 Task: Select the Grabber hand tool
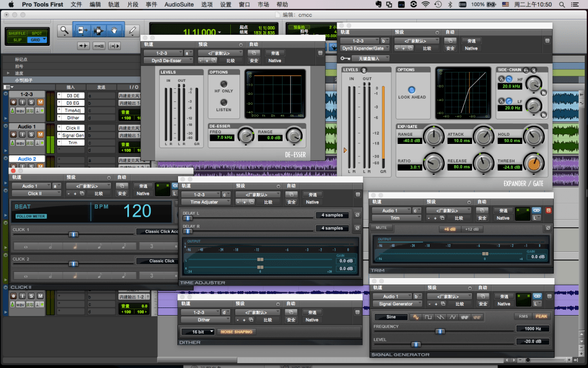(x=114, y=31)
